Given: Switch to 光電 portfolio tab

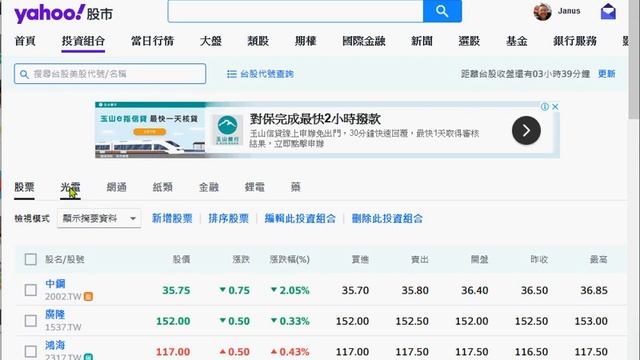Looking at the screenshot, I should point(70,187).
